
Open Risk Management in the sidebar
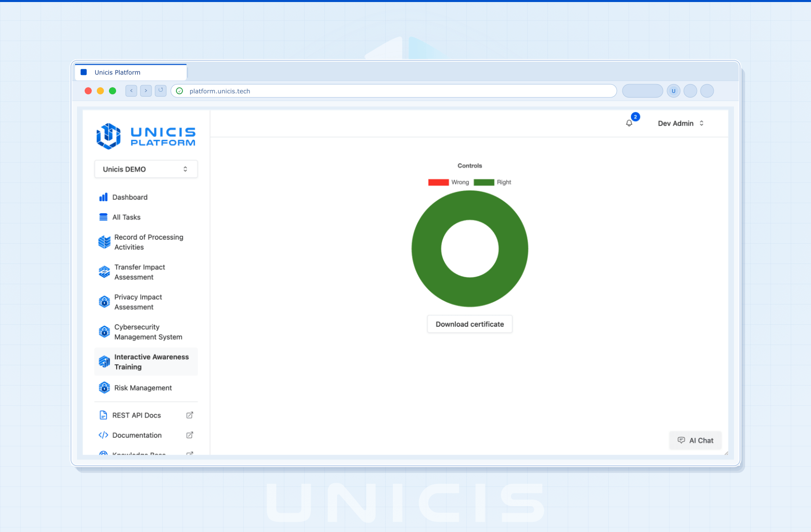(x=146, y=388)
